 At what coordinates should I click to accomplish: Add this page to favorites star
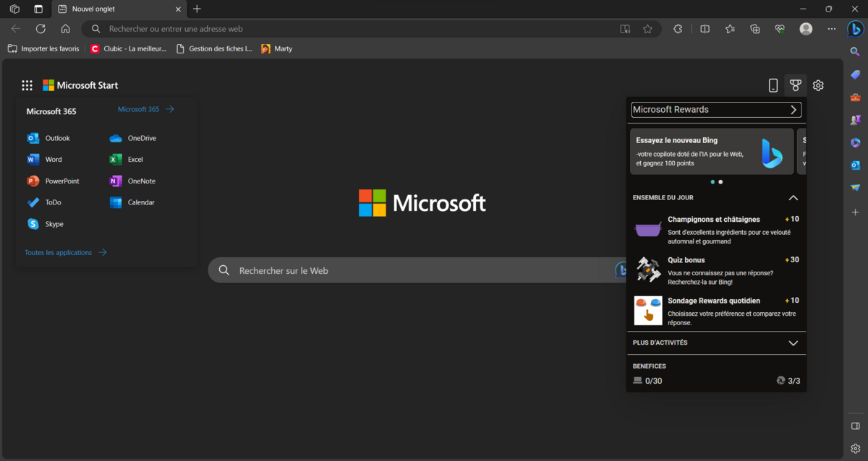coord(647,29)
